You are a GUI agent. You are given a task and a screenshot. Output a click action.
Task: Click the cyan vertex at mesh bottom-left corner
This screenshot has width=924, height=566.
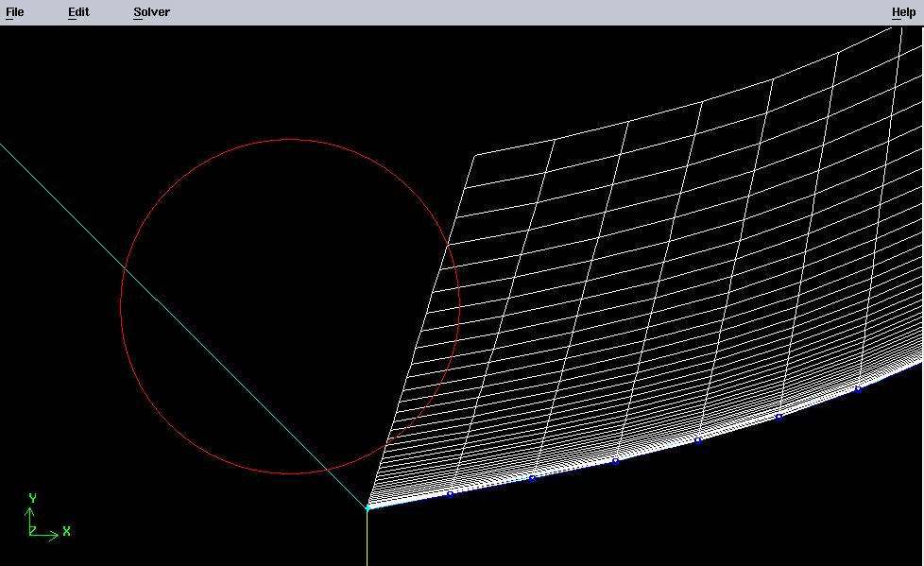coord(368,508)
